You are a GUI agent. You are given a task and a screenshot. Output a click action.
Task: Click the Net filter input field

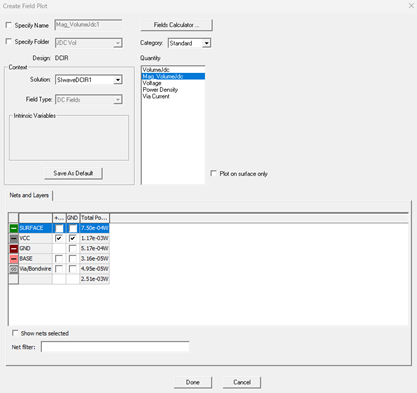(115, 347)
